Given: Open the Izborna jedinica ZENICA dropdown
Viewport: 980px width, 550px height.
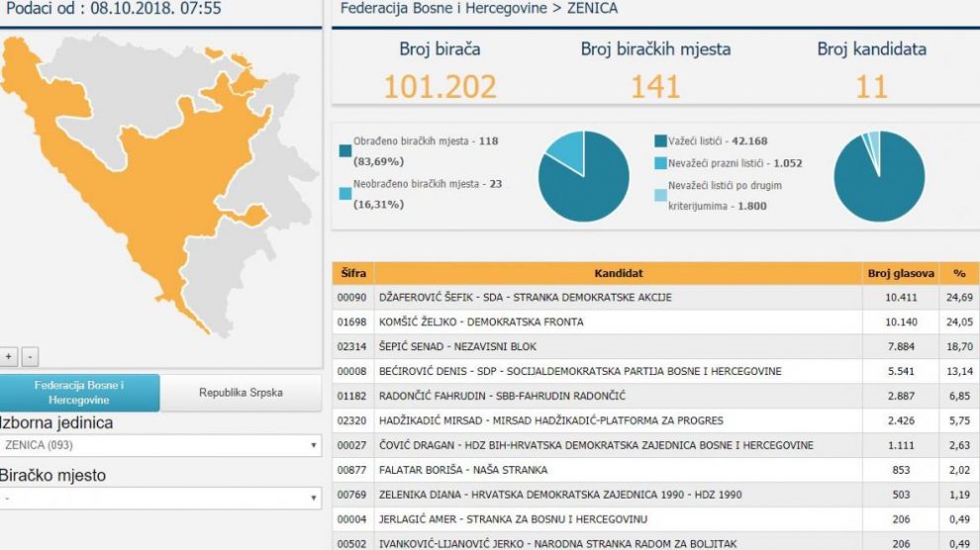Looking at the screenshot, I should (x=160, y=446).
